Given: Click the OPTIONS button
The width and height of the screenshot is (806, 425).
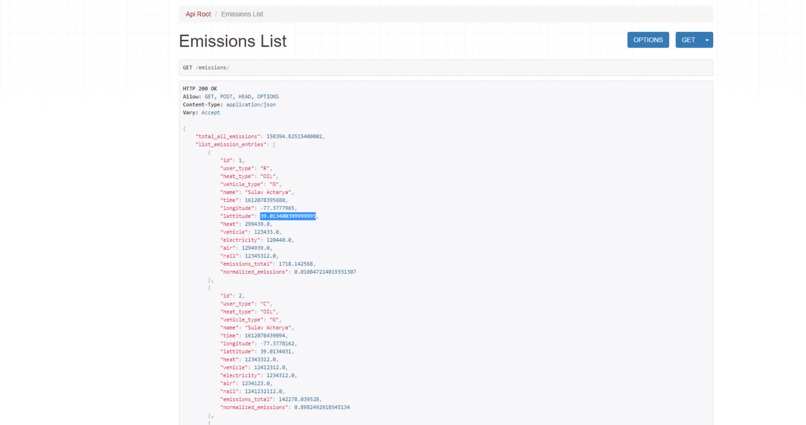Looking at the screenshot, I should pos(648,40).
